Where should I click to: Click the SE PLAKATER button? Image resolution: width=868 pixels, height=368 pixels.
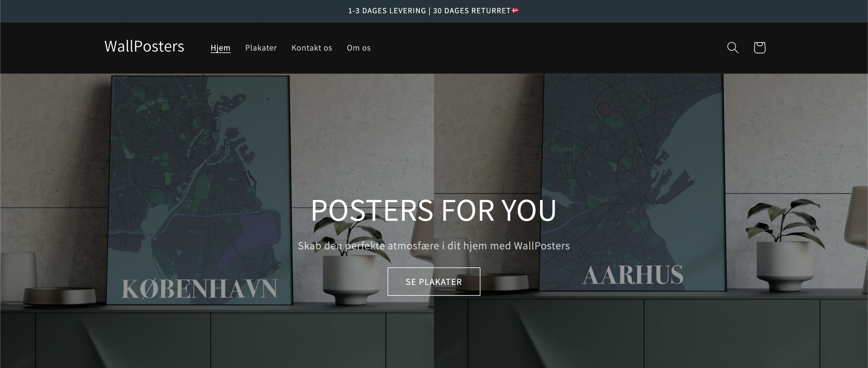coord(434,282)
